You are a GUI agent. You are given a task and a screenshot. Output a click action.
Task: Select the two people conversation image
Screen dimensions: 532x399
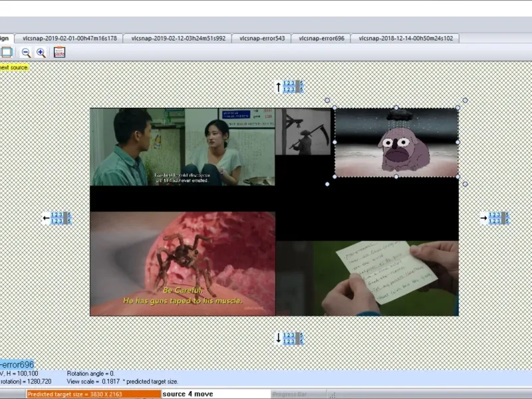coord(182,147)
